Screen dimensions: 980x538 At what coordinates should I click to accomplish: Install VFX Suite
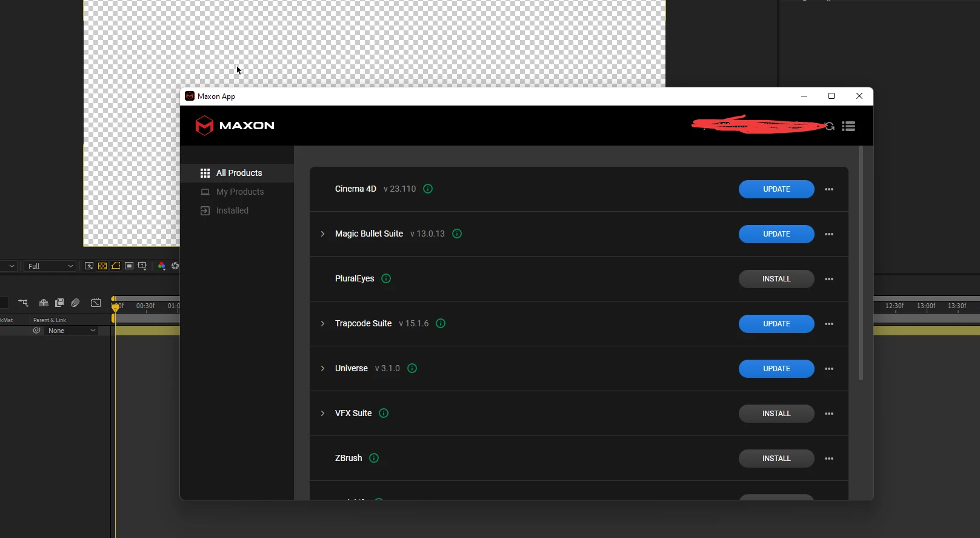point(776,414)
